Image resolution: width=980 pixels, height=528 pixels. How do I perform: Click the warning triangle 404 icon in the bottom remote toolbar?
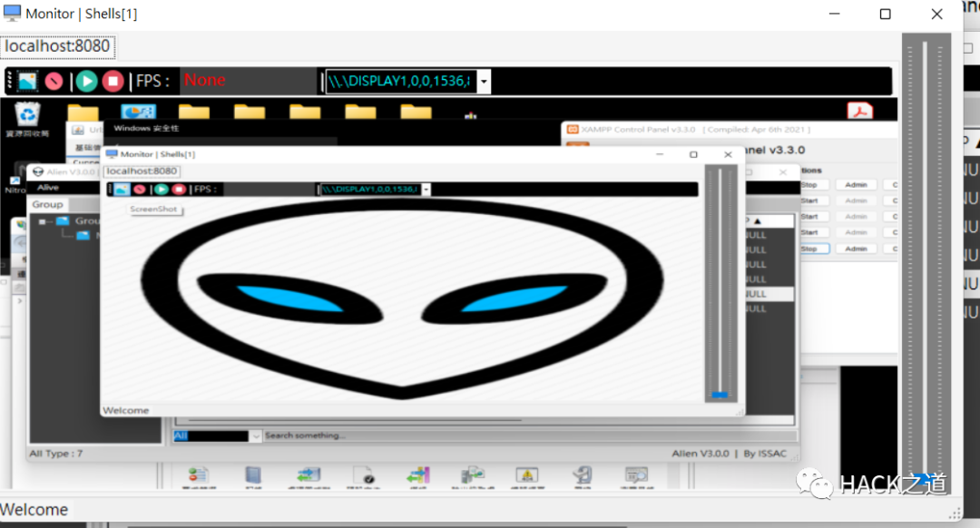[527, 476]
